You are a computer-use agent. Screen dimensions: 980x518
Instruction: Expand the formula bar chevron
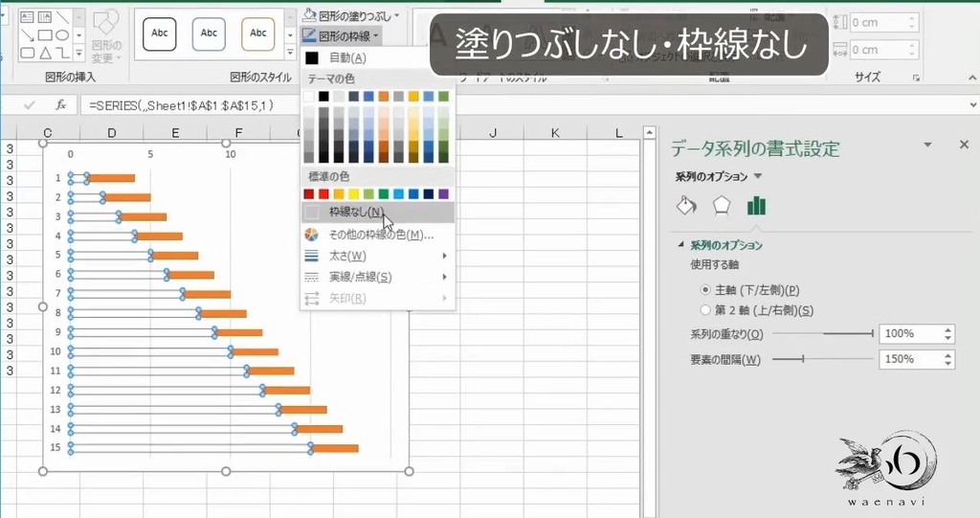click(973, 105)
